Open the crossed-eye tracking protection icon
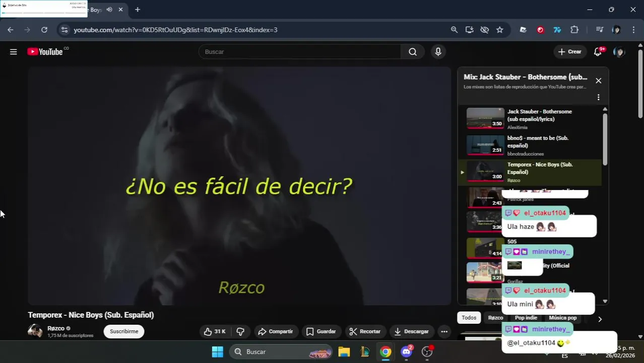 tap(484, 30)
